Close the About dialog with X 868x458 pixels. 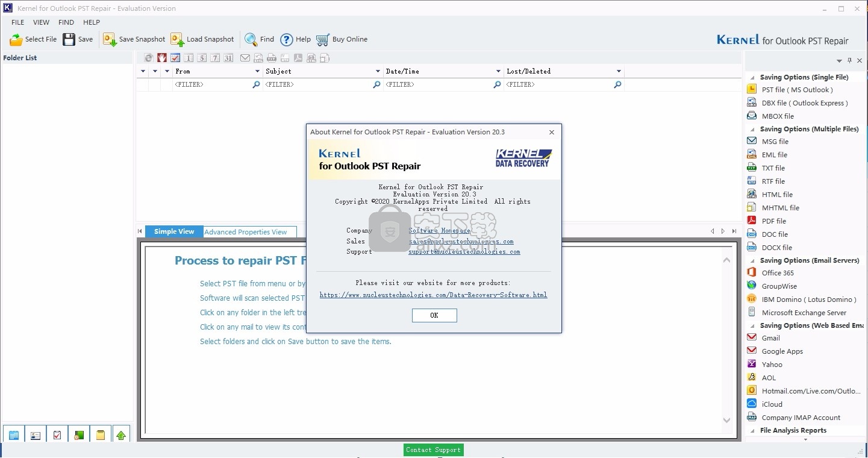tap(552, 132)
